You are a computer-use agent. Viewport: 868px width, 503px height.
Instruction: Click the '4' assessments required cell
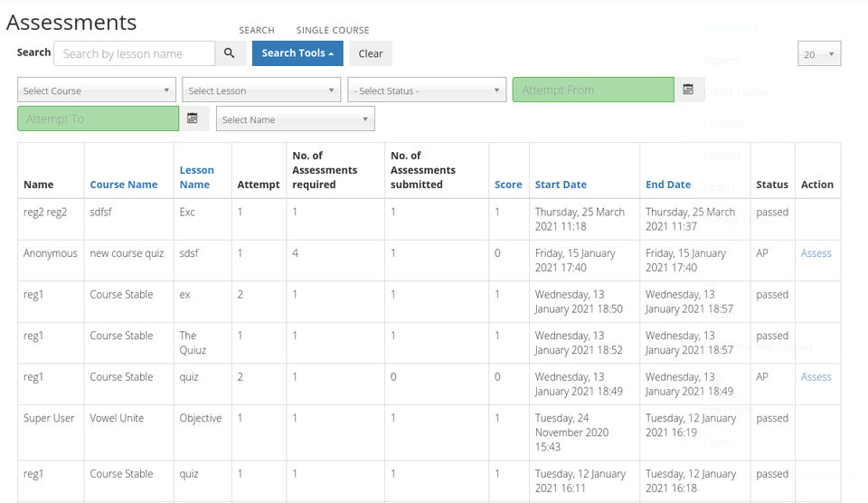click(295, 253)
